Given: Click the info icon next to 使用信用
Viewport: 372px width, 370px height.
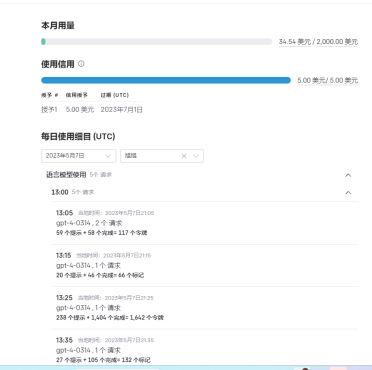Looking at the screenshot, I should tap(81, 64).
